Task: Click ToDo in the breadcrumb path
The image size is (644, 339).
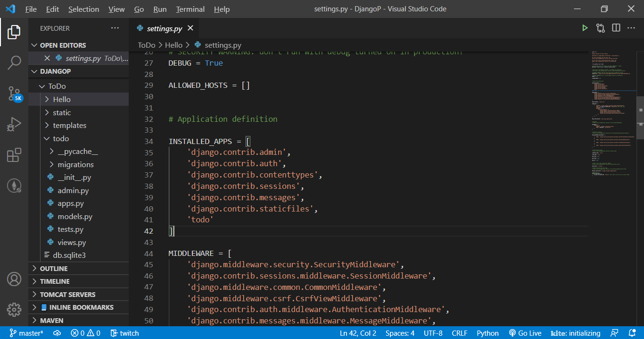Action: tap(146, 45)
